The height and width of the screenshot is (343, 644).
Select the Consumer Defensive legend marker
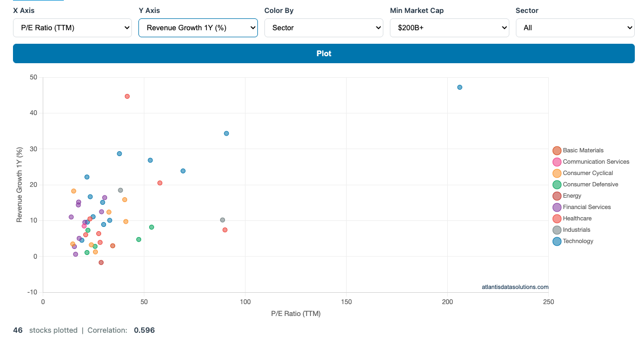tap(555, 184)
